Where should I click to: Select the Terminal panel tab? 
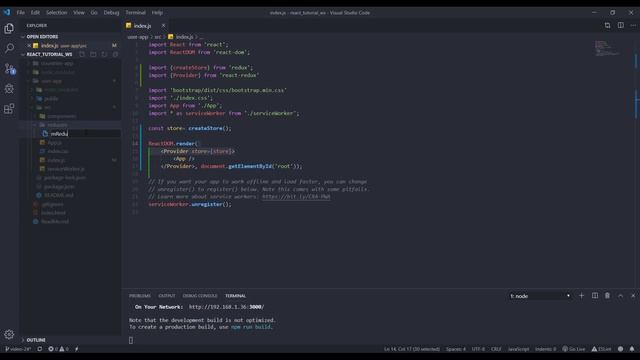click(x=236, y=296)
